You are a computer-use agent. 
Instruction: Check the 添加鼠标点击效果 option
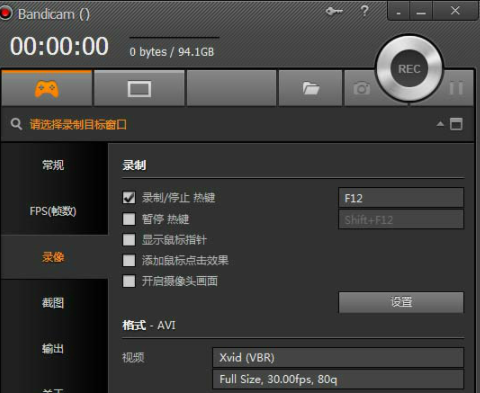129,260
